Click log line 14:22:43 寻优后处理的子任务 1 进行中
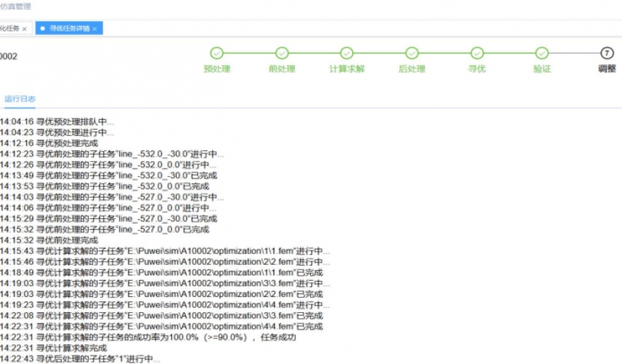622x364 pixels. [80, 359]
